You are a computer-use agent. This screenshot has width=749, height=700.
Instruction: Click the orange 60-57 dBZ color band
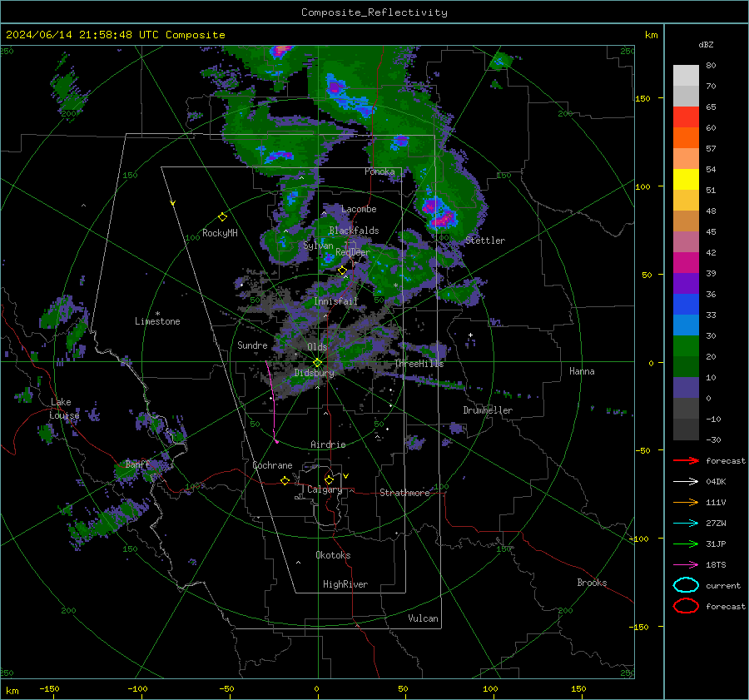click(x=686, y=138)
